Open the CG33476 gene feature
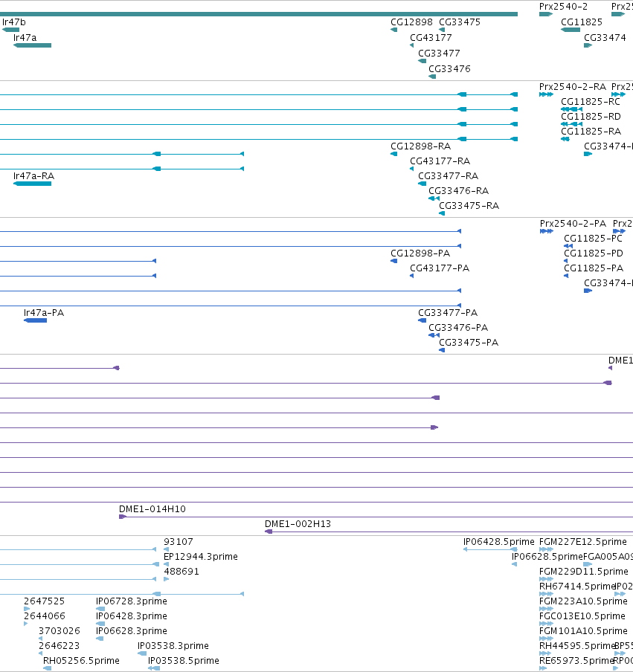This screenshot has height=672, width=633. (x=432, y=77)
